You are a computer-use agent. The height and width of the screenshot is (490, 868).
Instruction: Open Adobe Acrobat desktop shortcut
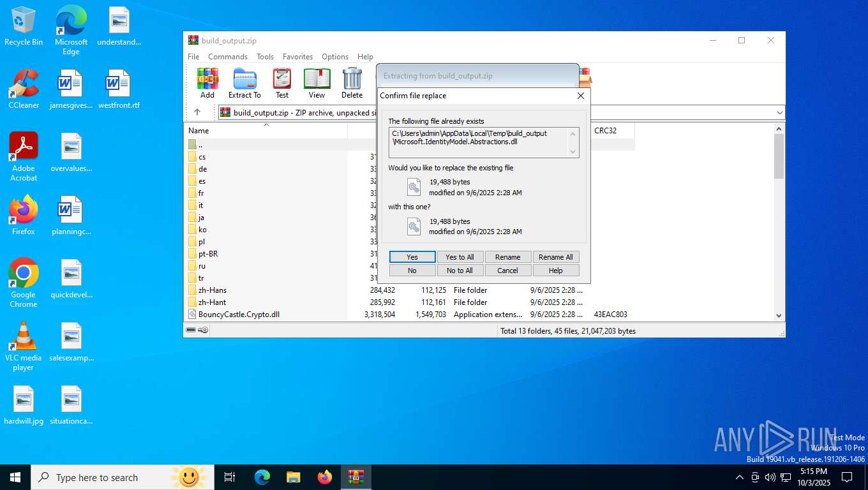24,157
